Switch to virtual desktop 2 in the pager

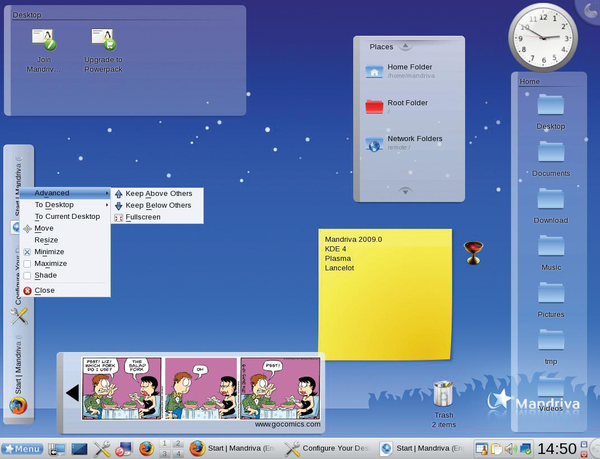pyautogui.click(x=178, y=443)
